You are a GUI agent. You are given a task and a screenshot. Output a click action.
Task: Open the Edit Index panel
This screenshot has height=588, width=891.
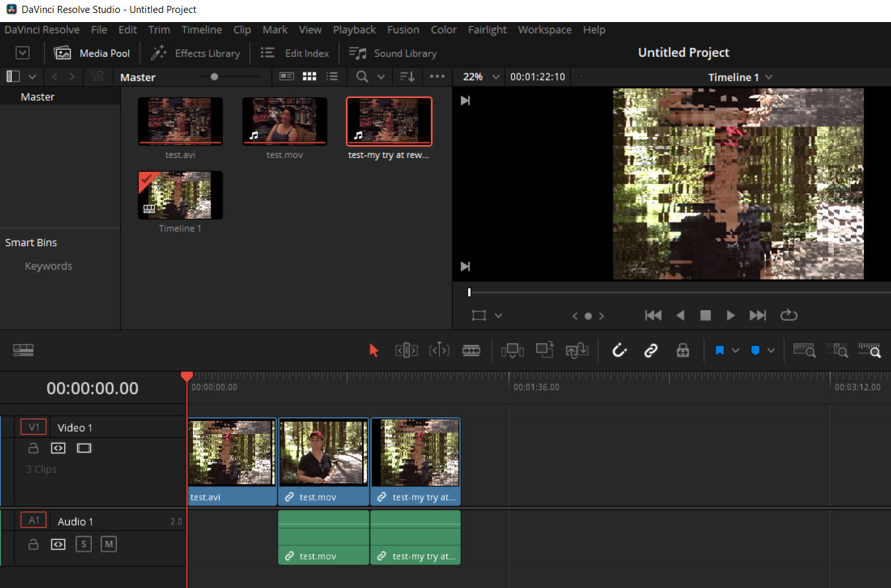295,53
